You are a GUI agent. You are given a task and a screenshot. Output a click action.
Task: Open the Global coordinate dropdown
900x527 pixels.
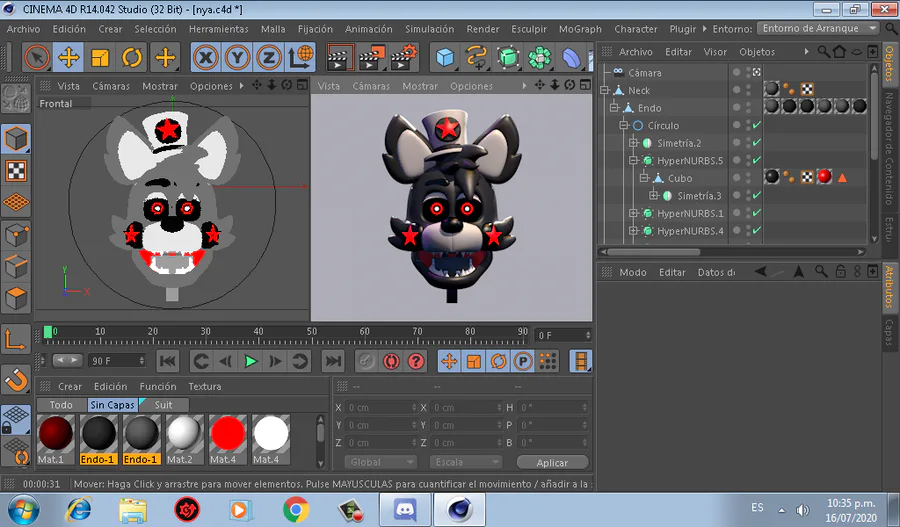(x=380, y=462)
